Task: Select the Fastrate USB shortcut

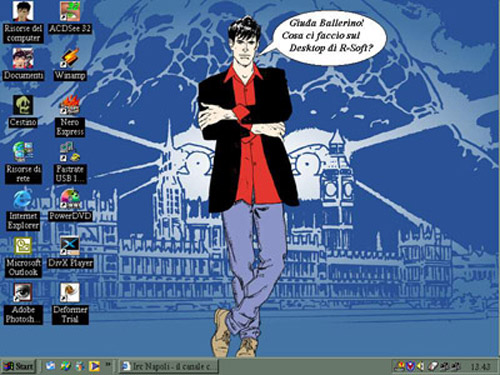Action: click(70, 152)
